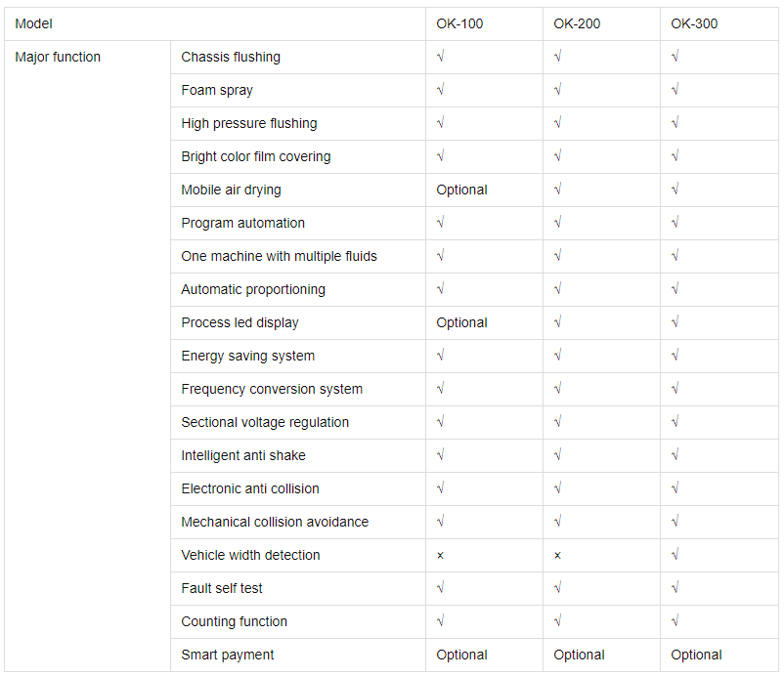Screen dimensions: 784x677
Task: Click the OK-300 check mark for High pressure flushing
Action: pos(675,123)
